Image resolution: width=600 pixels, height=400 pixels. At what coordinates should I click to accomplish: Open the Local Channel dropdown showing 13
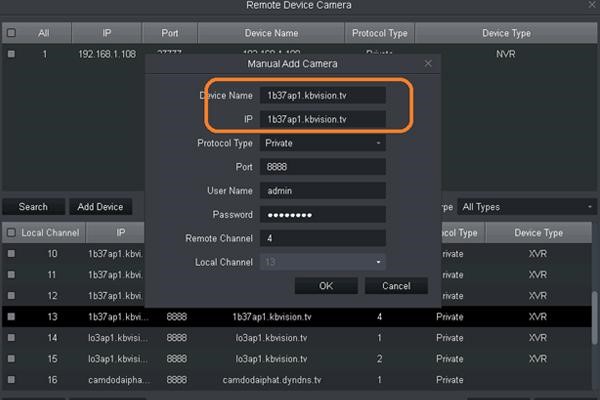pos(323,262)
